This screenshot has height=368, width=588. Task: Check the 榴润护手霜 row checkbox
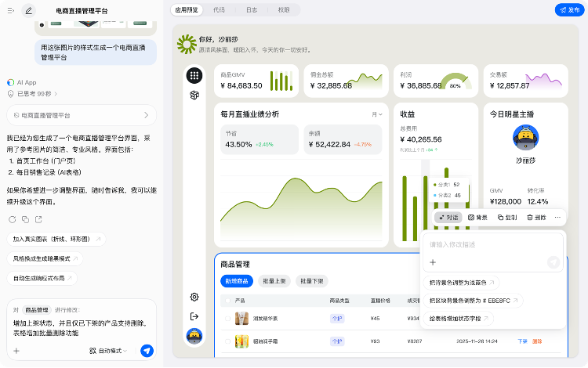pyautogui.click(x=227, y=341)
